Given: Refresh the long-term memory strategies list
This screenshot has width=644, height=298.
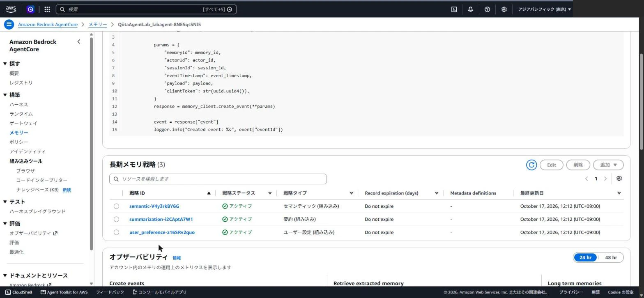Looking at the screenshot, I should 531,165.
